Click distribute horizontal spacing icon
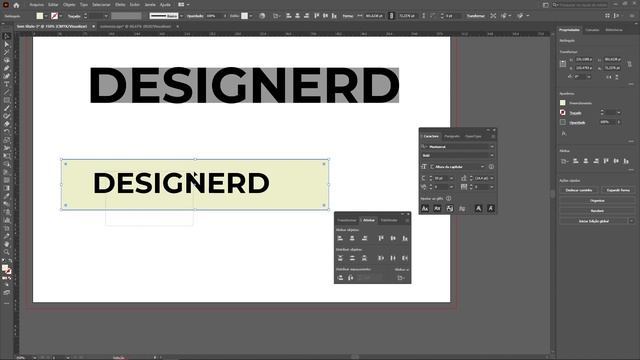This screenshot has height=360, width=640. [351, 278]
